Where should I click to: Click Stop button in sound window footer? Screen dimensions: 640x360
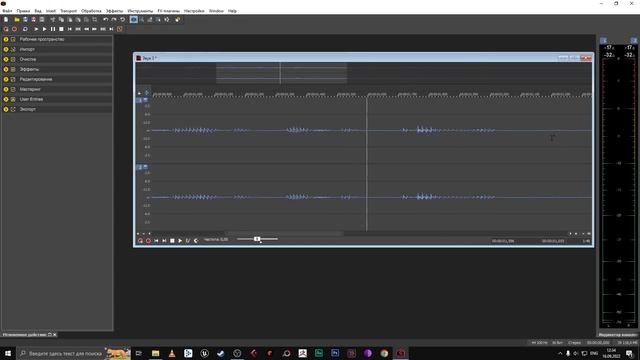pyautogui.click(x=172, y=241)
